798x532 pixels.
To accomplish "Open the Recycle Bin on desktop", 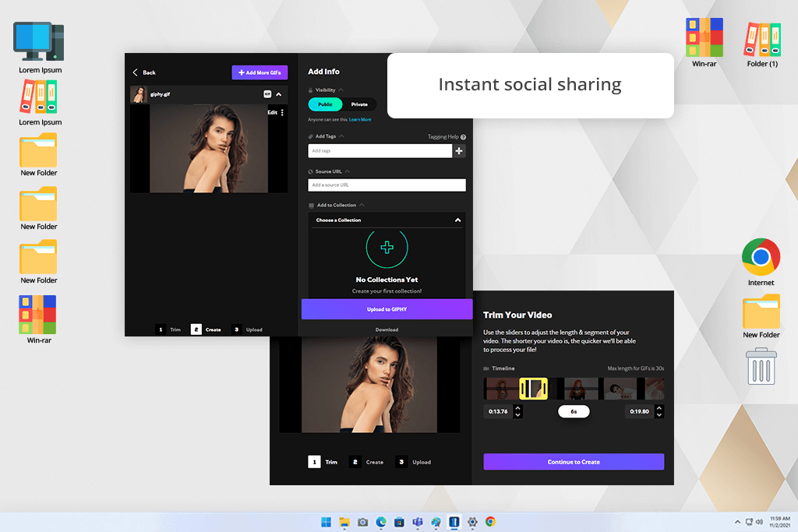I will tap(761, 366).
